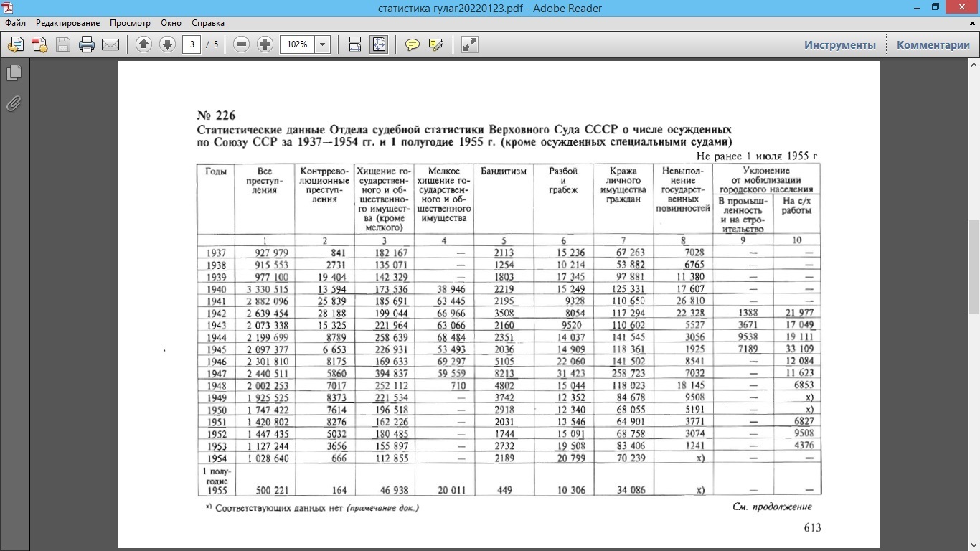Open the Инструменты pane

(839, 44)
